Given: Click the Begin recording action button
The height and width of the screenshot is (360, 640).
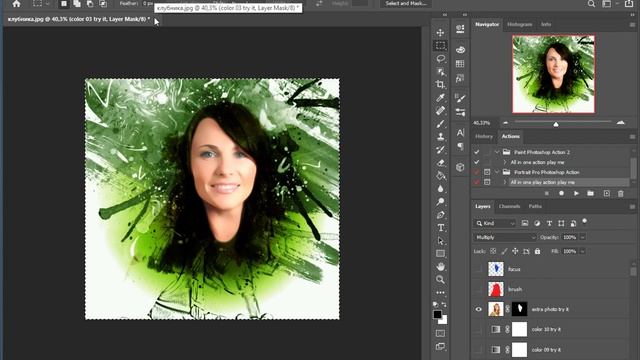Looking at the screenshot, I should click(x=562, y=193).
